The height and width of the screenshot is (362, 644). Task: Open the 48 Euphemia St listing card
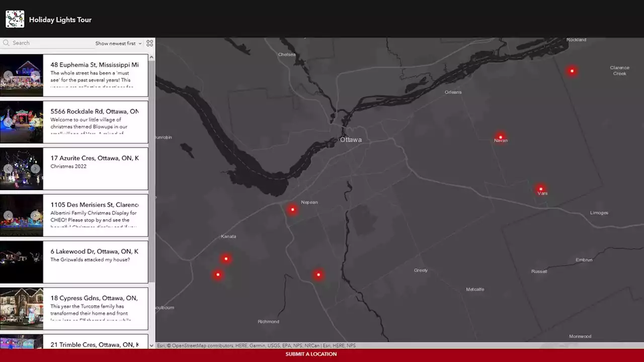74,75
